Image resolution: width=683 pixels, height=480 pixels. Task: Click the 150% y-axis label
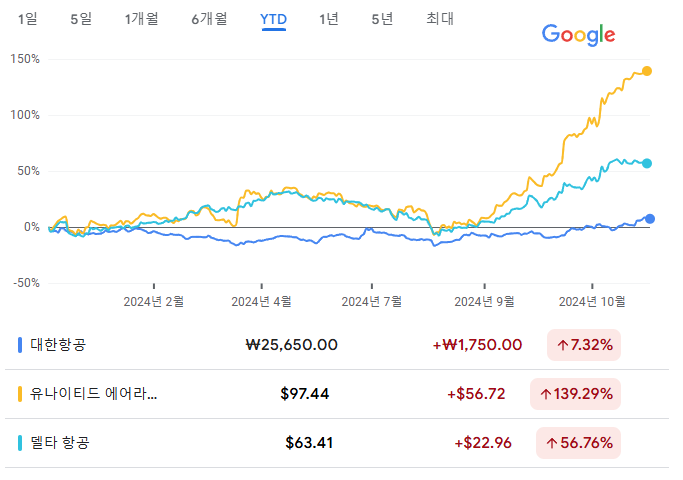25,59
